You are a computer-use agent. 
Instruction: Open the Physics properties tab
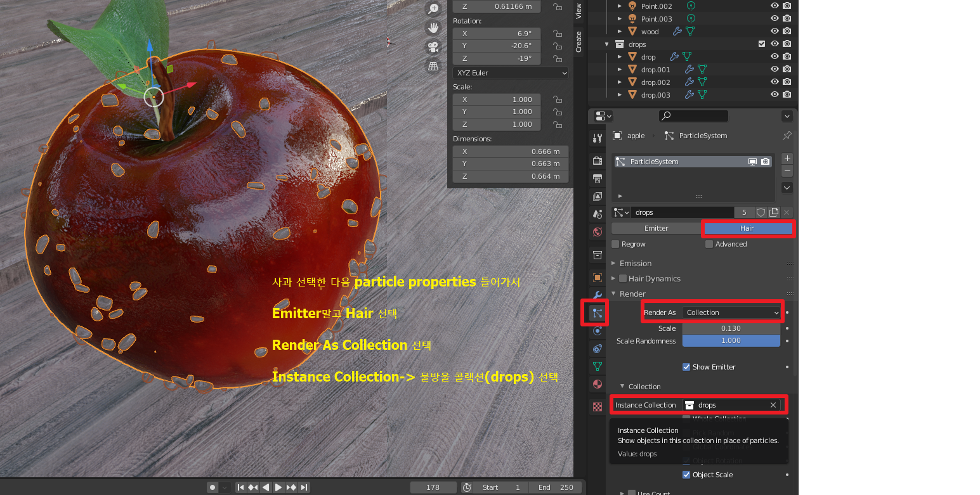[597, 331]
